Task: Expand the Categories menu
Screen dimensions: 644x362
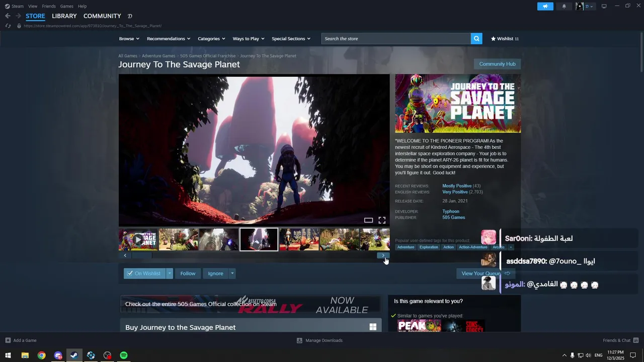Action: tap(211, 39)
